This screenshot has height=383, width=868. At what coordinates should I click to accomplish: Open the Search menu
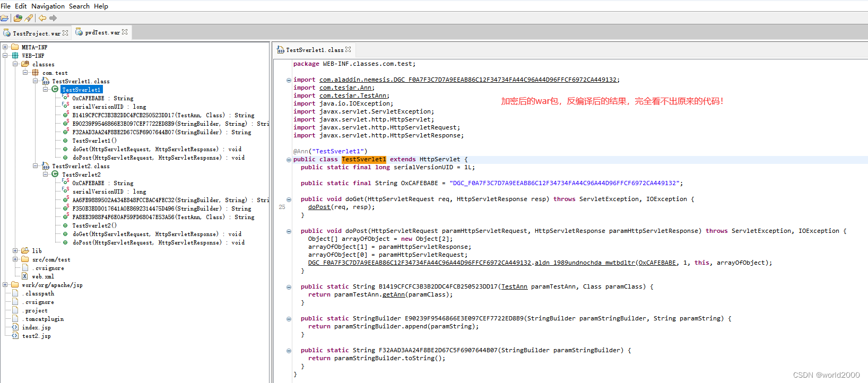[x=79, y=6]
